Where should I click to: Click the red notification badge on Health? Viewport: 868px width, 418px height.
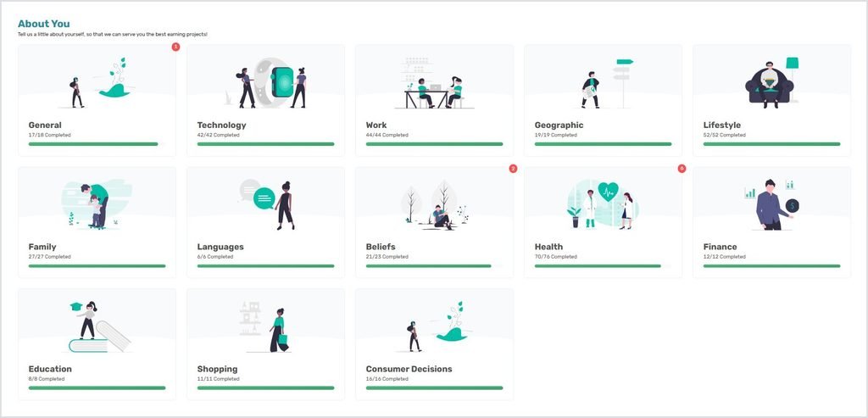click(x=682, y=169)
